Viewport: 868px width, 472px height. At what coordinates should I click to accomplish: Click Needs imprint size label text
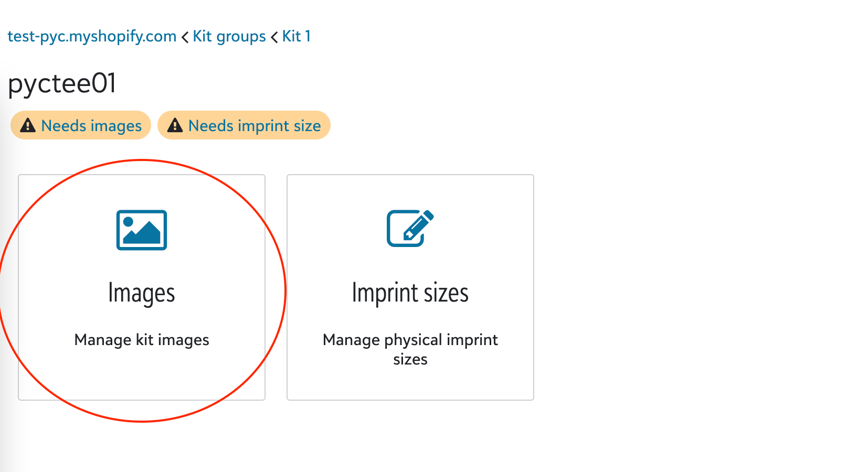255,126
